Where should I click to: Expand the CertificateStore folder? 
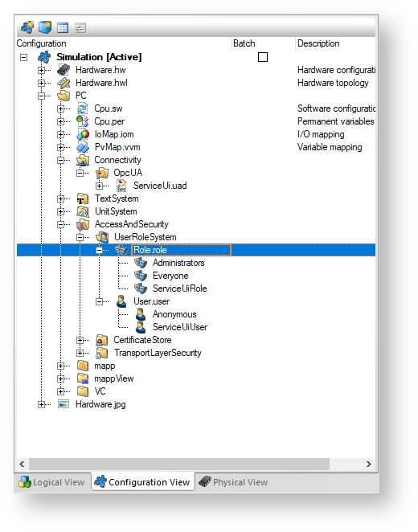80,340
